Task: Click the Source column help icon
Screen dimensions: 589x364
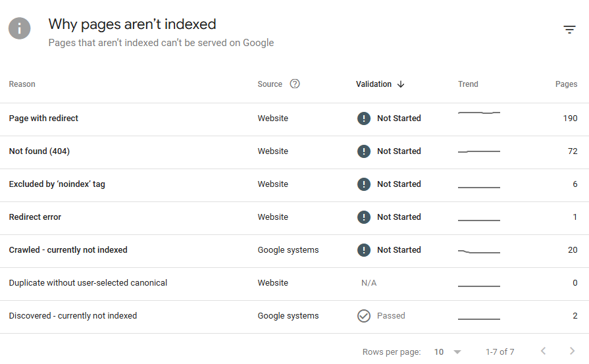Action: [295, 84]
